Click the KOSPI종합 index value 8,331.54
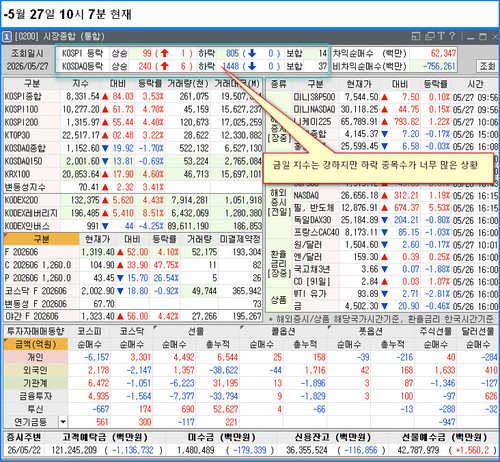500x462 pixels. tap(83, 97)
